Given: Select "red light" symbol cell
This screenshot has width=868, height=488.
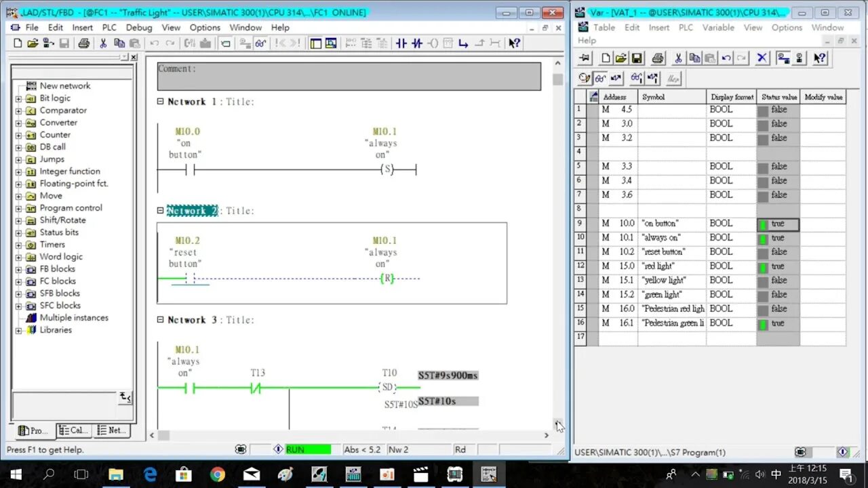Looking at the screenshot, I should tap(672, 266).
